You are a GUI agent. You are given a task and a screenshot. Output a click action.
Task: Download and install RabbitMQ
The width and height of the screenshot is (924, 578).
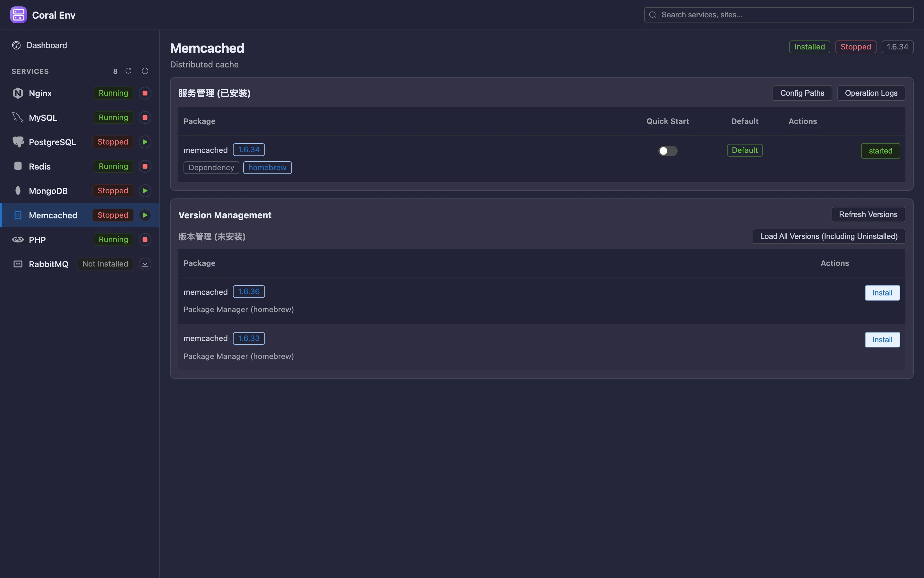click(145, 264)
